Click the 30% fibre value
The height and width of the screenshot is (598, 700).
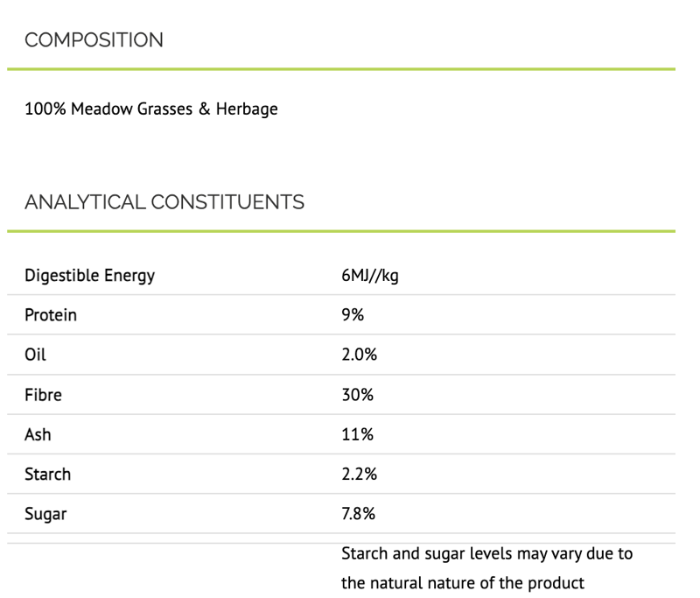[357, 395]
